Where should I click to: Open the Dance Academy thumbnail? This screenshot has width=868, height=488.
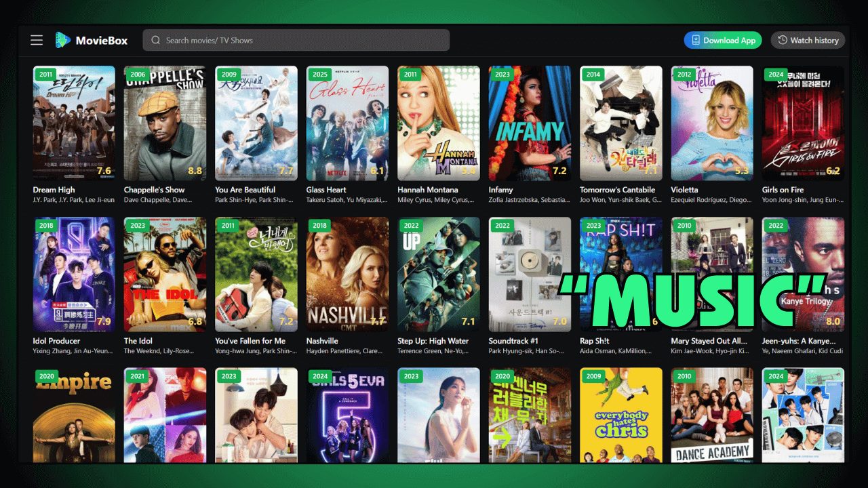point(712,415)
